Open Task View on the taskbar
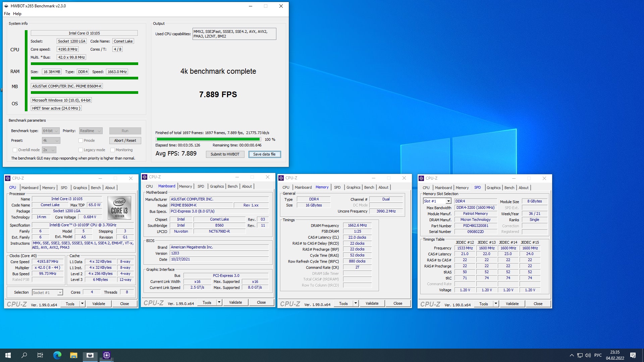Image resolution: width=644 pixels, height=362 pixels. (x=40, y=355)
